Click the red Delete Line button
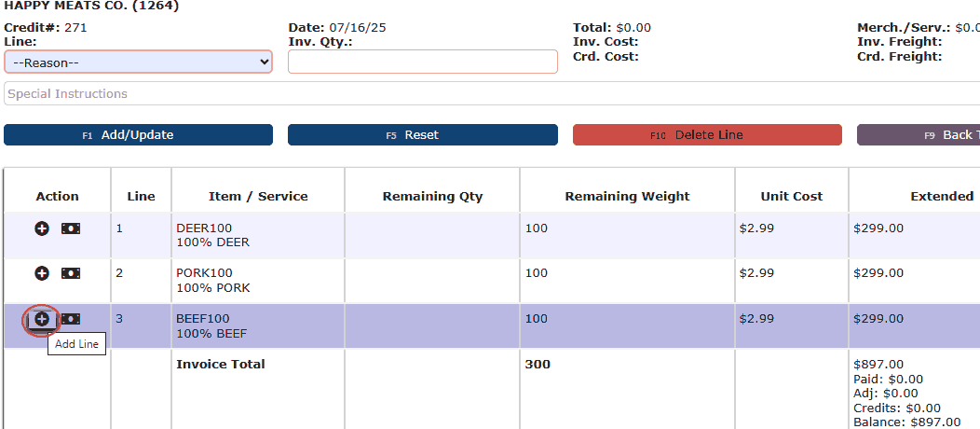This screenshot has width=980, height=429. 707,135
